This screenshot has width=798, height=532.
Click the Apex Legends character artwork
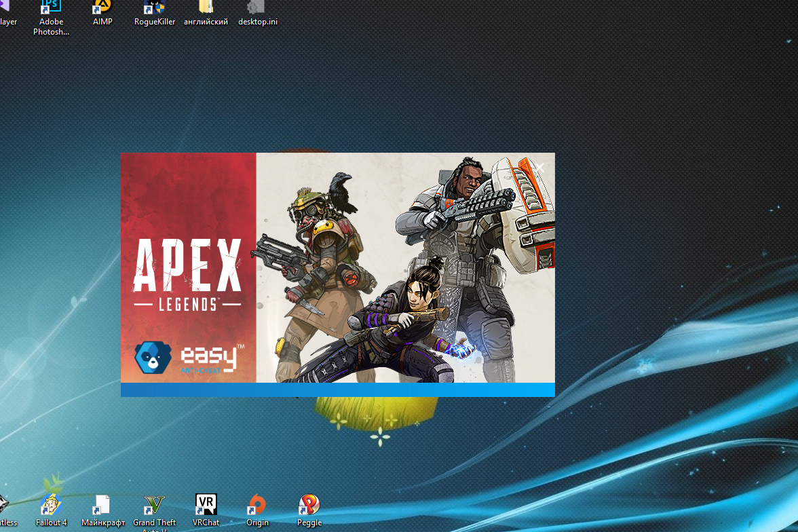(x=405, y=268)
